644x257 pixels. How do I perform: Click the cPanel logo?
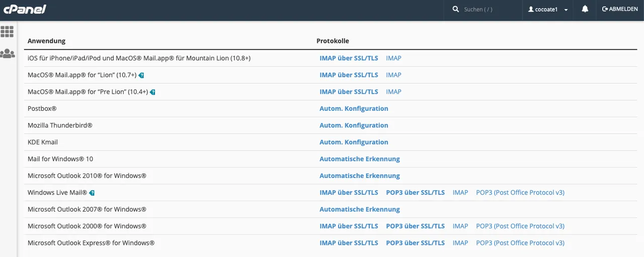click(x=25, y=9)
